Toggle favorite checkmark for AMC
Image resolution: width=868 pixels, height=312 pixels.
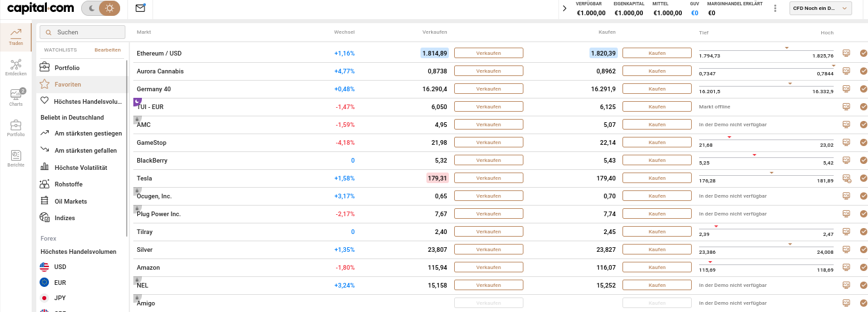863,124
